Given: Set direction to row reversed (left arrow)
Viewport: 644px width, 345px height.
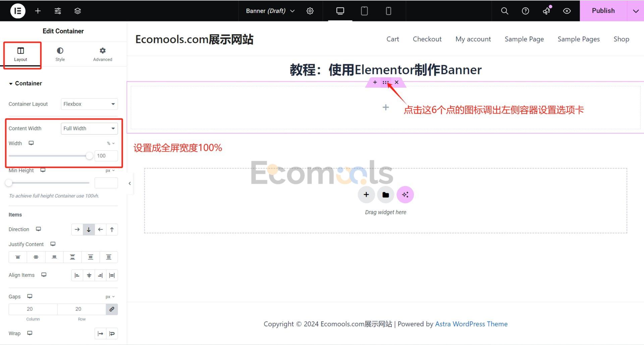Looking at the screenshot, I should coord(100,229).
